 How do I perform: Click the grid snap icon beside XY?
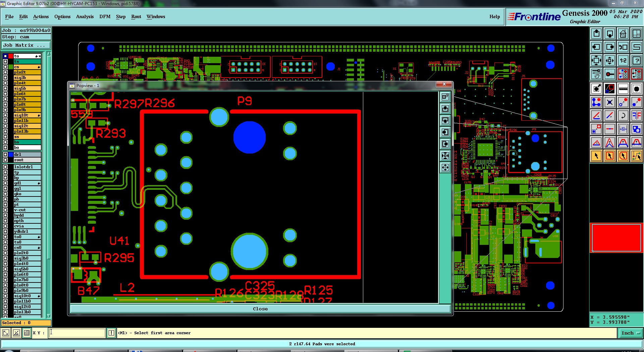coord(27,333)
